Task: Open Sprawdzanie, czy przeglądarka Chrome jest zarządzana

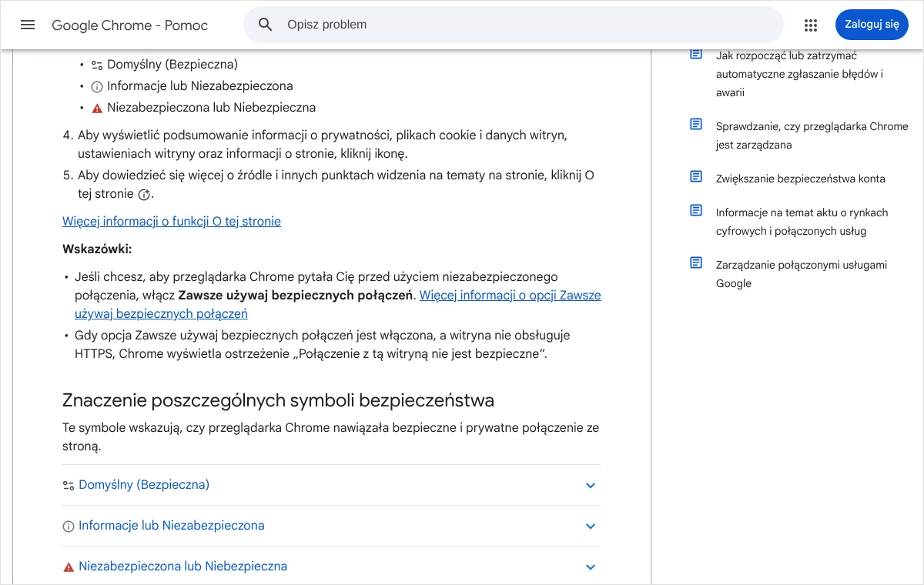Action: pos(812,135)
